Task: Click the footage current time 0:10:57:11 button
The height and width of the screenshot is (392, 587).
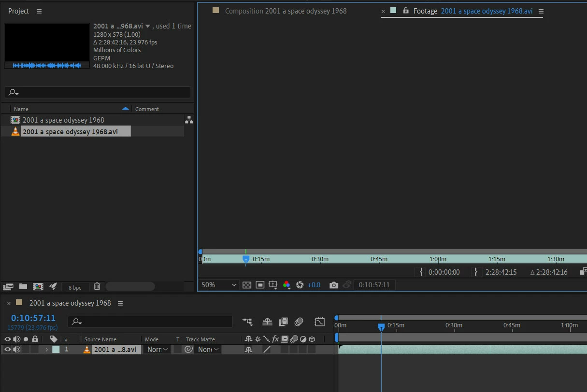Action: pos(374,285)
